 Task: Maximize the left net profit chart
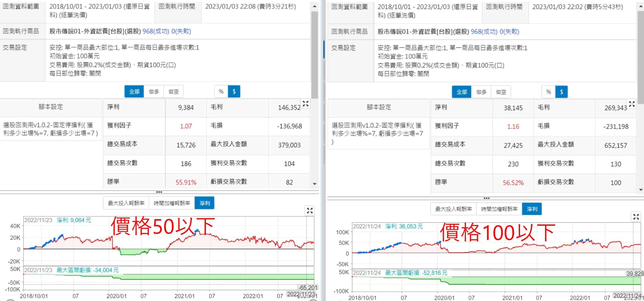click(310, 211)
